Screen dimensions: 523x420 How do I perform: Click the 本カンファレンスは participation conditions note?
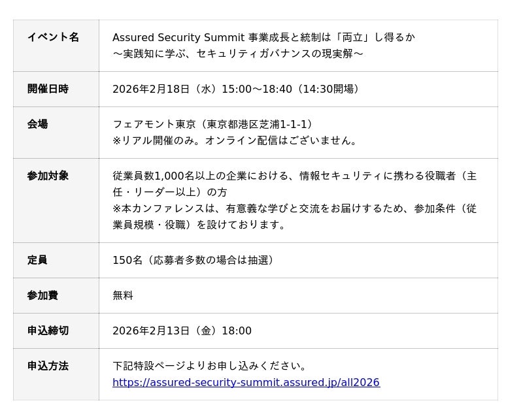pos(294,208)
